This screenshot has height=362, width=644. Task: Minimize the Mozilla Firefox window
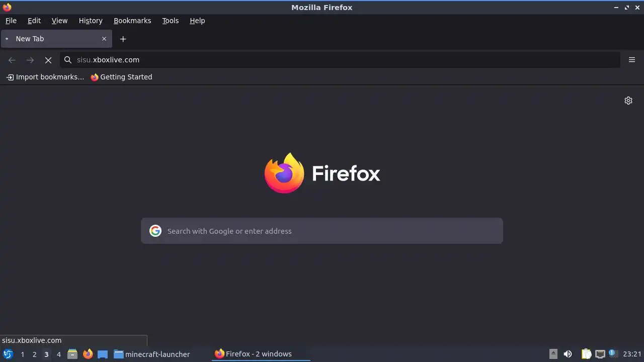(616, 8)
